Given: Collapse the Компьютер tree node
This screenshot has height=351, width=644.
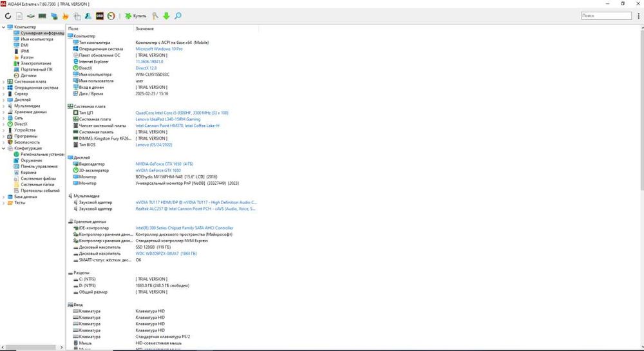Looking at the screenshot, I should pos(4,27).
